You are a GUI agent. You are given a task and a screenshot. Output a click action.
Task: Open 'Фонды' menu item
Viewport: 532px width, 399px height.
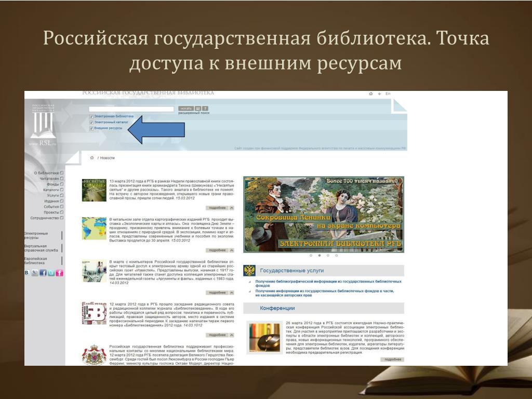53,184
